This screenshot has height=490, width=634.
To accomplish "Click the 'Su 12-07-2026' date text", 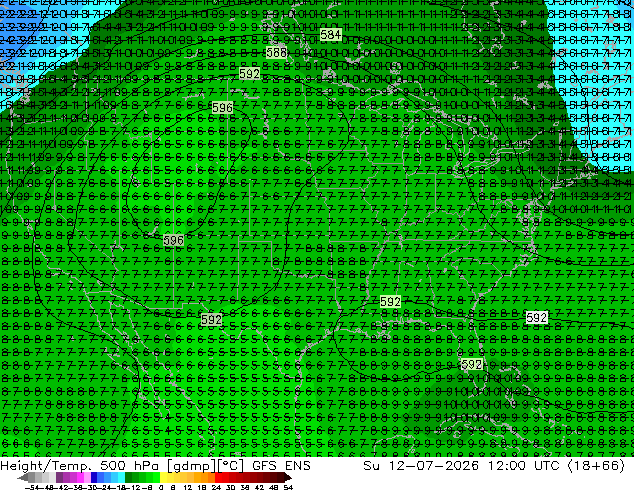I will pyautogui.click(x=421, y=466).
